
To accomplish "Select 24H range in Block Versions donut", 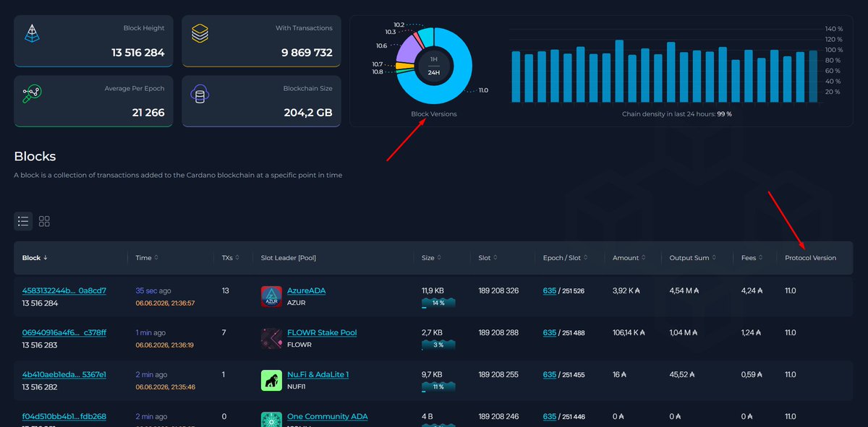I will [x=434, y=72].
